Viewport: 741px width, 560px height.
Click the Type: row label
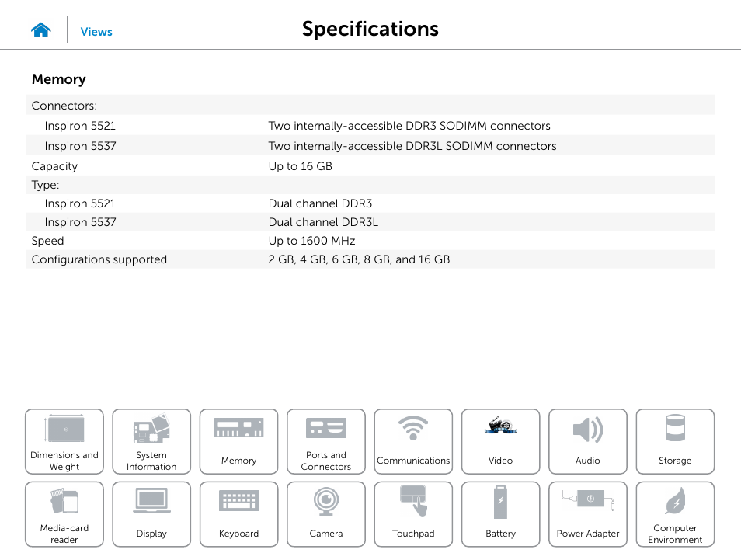(45, 185)
